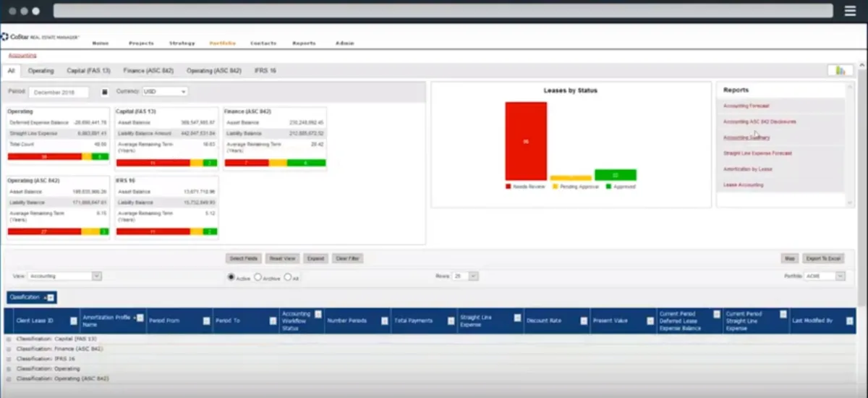Open the View Accounting dropdown
Screen dimensions: 868x398
pyautogui.click(x=64, y=276)
